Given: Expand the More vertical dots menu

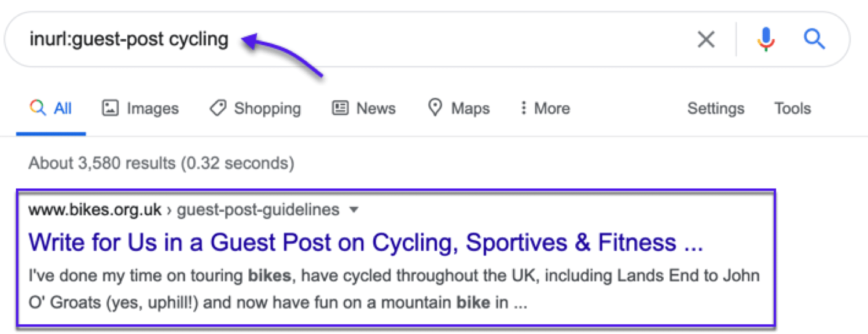Looking at the screenshot, I should (x=523, y=108).
